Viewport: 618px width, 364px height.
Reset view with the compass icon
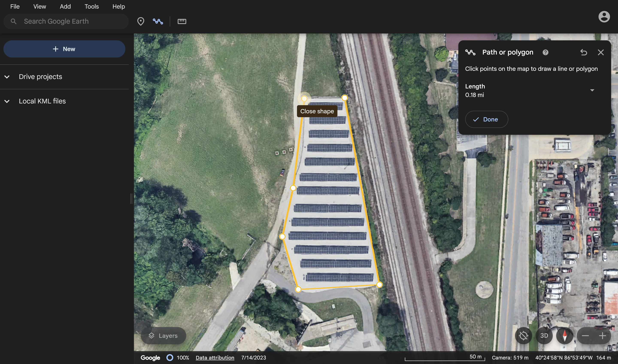[x=564, y=335]
